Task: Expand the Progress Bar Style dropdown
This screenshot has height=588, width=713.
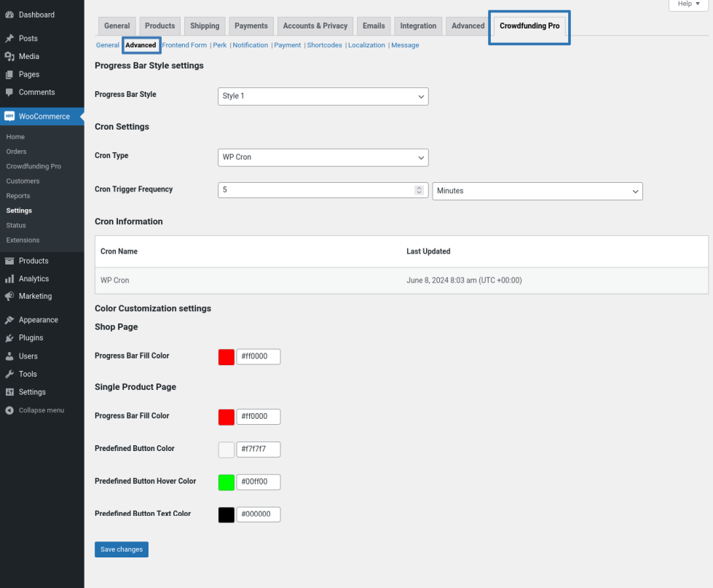Action: (323, 96)
